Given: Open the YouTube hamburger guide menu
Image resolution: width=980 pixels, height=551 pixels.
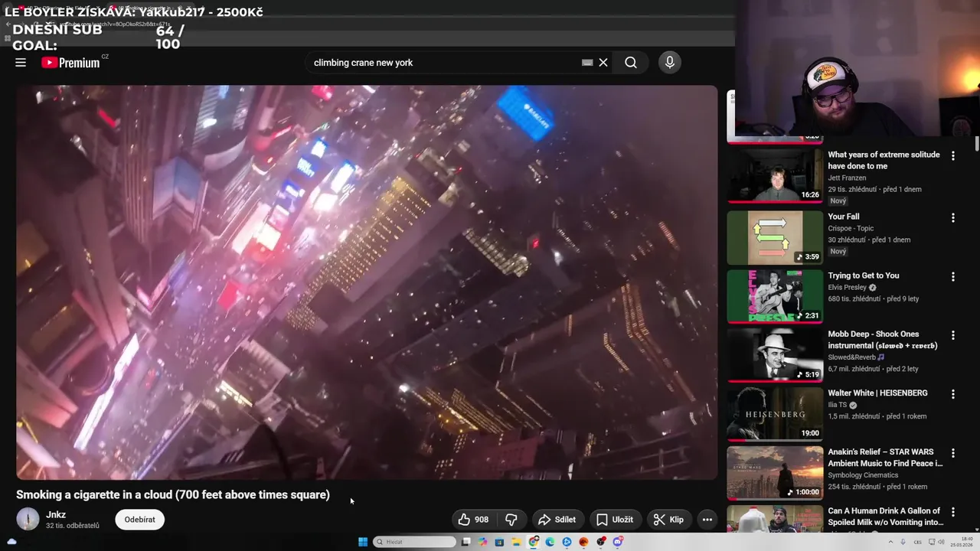Looking at the screenshot, I should point(21,63).
